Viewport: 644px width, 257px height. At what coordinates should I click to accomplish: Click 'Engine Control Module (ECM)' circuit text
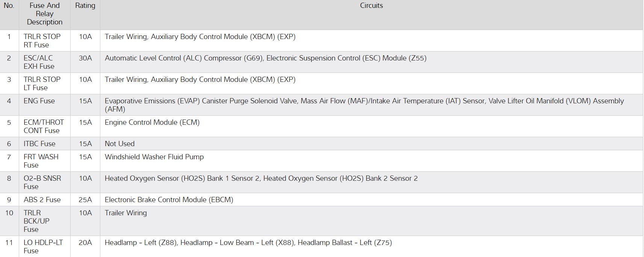(152, 122)
